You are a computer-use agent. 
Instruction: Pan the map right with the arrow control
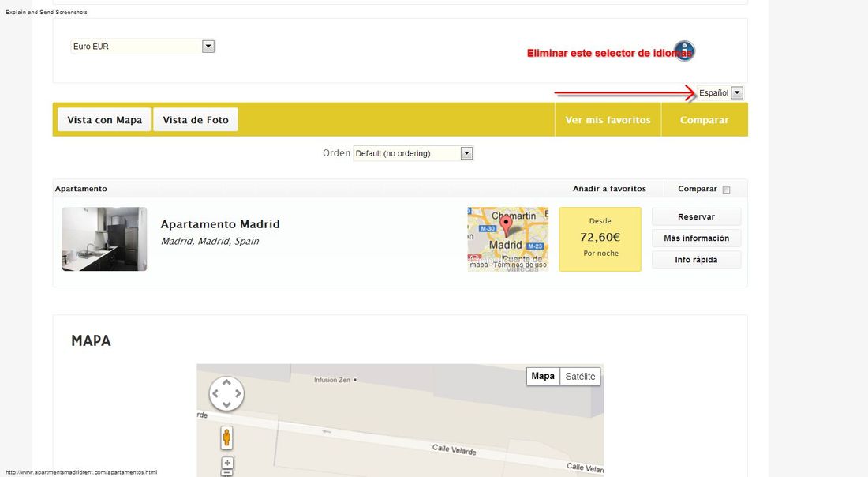[x=238, y=393]
